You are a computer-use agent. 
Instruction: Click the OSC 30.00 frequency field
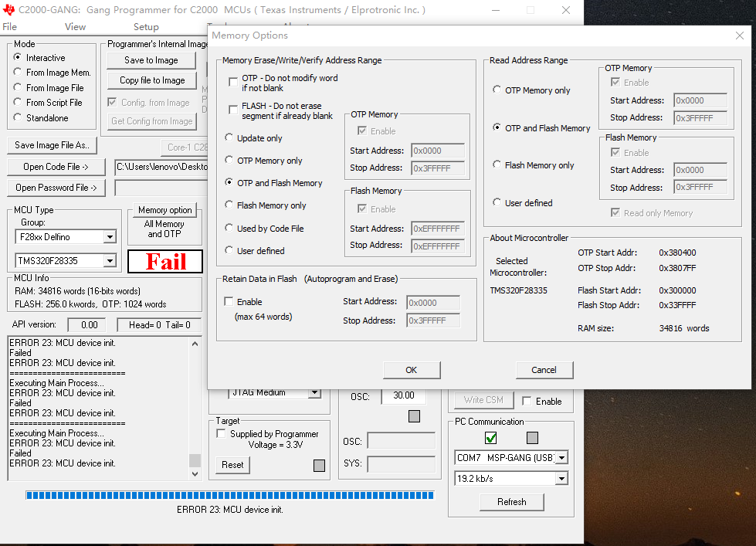click(x=404, y=395)
